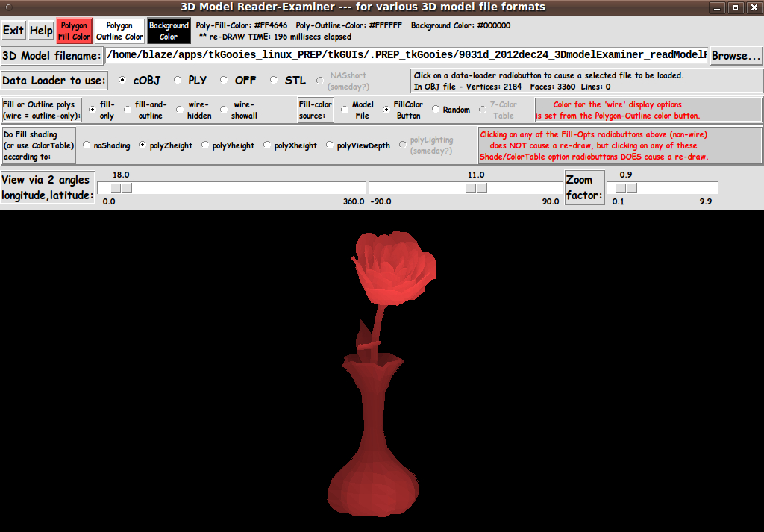Click the longitude angle slider handle
The height and width of the screenshot is (532, 764).
click(121, 188)
